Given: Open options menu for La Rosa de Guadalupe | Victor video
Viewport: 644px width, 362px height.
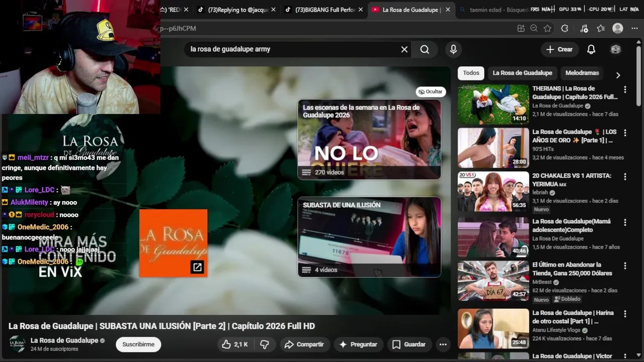Looking at the screenshot, I should [625, 356].
